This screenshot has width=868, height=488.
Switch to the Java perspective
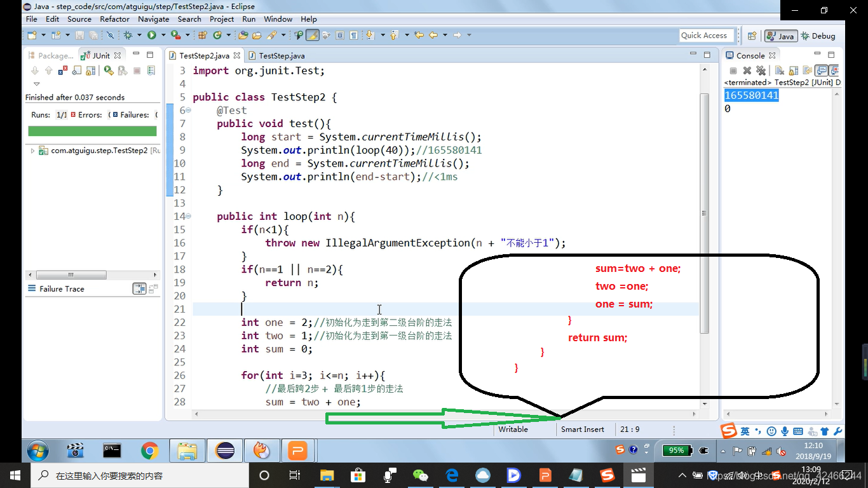click(x=780, y=36)
